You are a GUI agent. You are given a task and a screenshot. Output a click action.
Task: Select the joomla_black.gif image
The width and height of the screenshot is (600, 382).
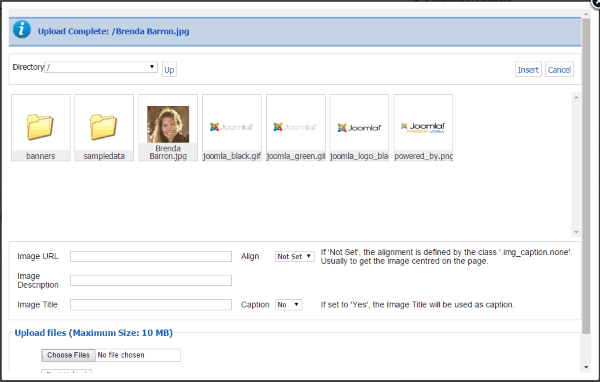pyautogui.click(x=232, y=127)
